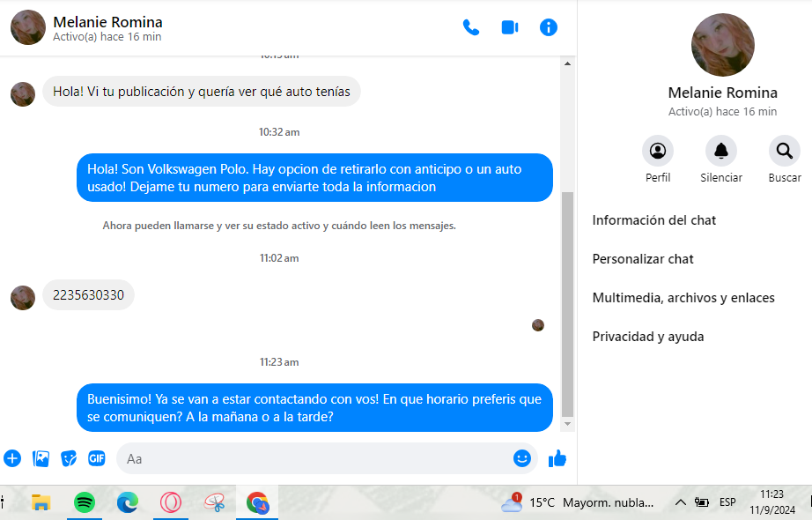Open more actions plus icon beside composer
Image resolution: width=812 pixels, height=520 pixels.
click(x=12, y=458)
